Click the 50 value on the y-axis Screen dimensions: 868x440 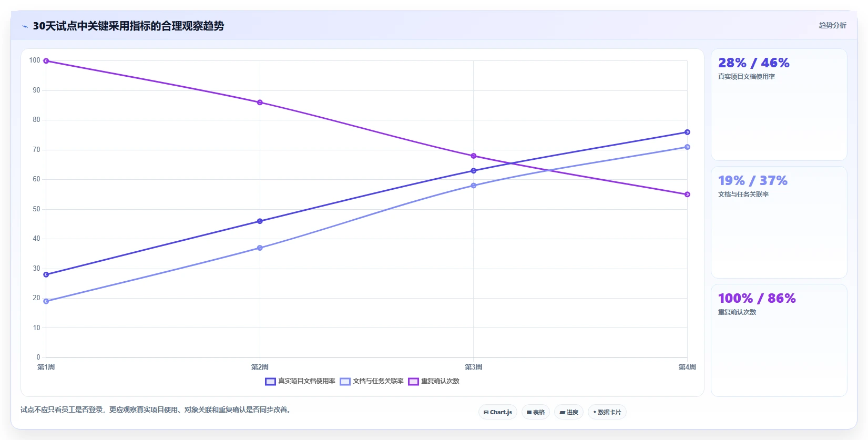pos(36,209)
